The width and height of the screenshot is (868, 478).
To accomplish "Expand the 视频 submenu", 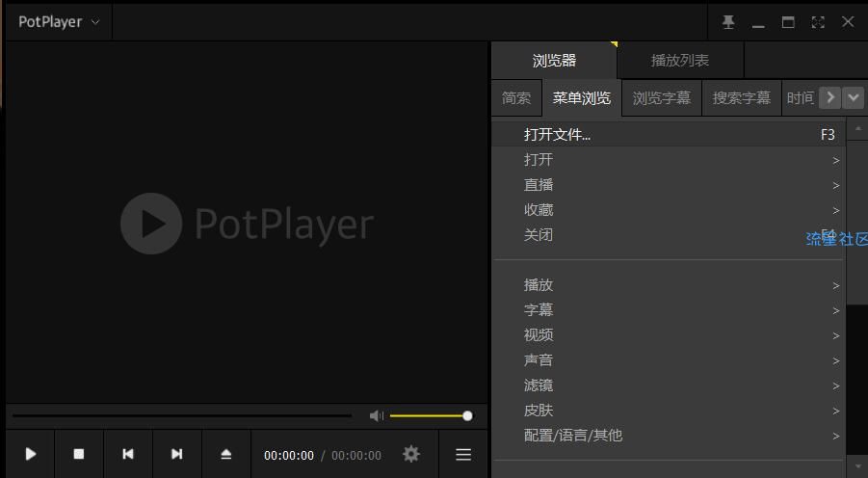I will pos(669,335).
